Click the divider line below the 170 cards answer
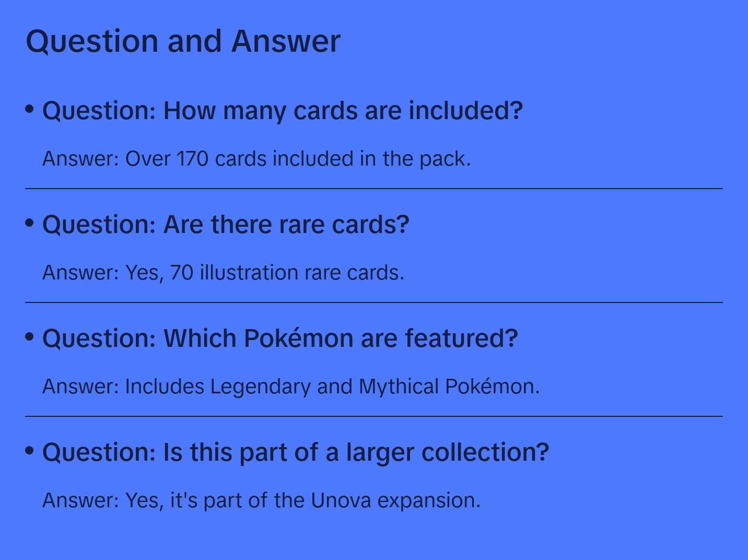 point(374,189)
